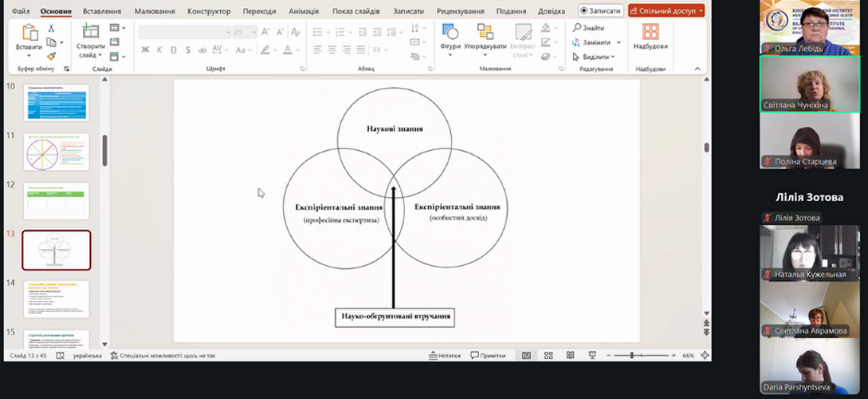Viewport: 868px width, 399px height.
Task: Start slideshow from status bar icon
Action: 591,355
